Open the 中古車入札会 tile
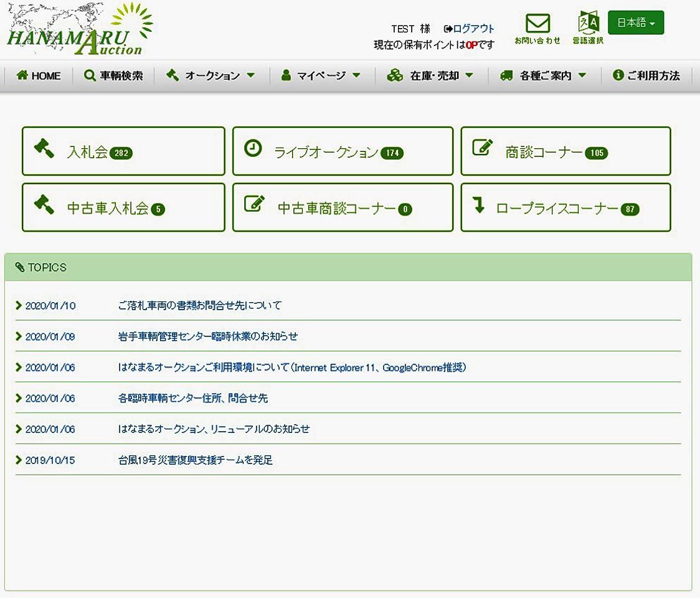700x598 pixels. coord(123,207)
